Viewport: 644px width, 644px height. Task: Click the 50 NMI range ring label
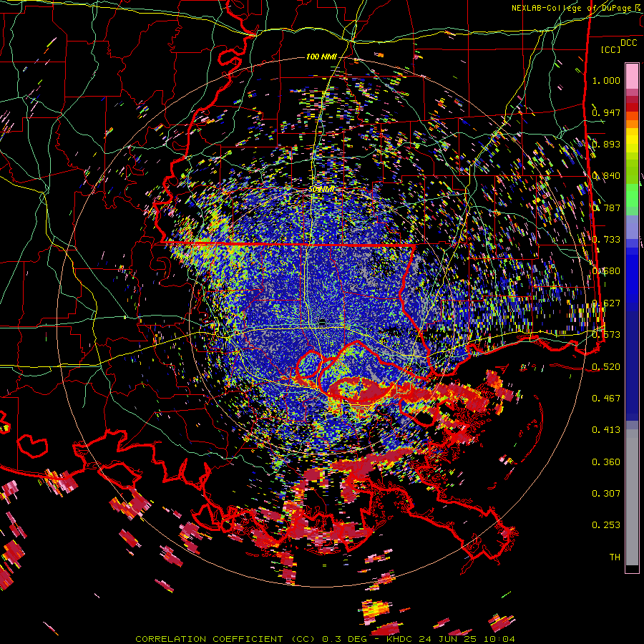pos(321,190)
